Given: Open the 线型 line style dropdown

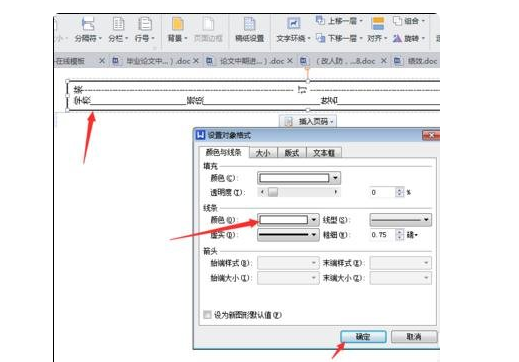Looking at the screenshot, I should (401, 220).
